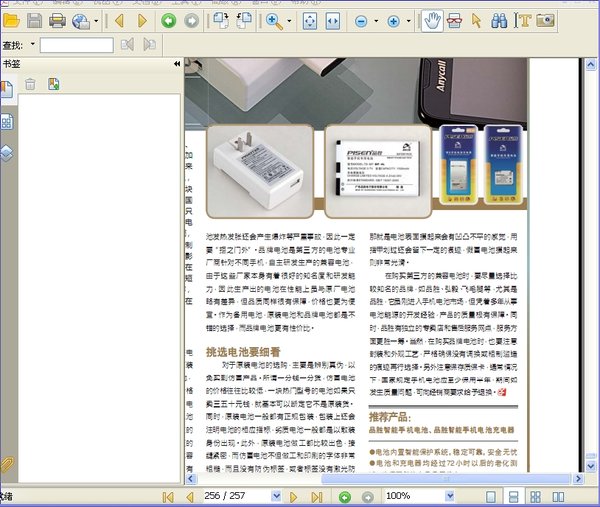Switch to the bookmarks sidebar tab
600x507 pixels.
tap(7, 90)
